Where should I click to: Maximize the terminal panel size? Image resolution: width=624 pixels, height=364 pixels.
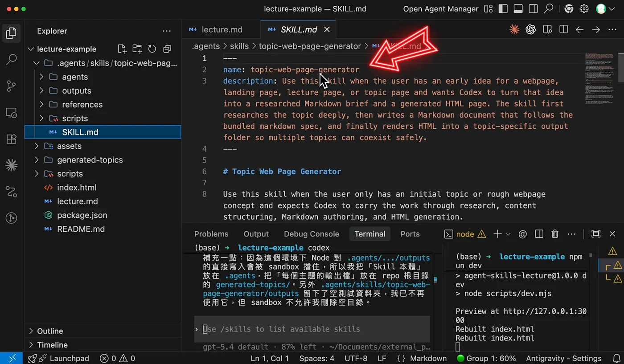(x=595, y=234)
